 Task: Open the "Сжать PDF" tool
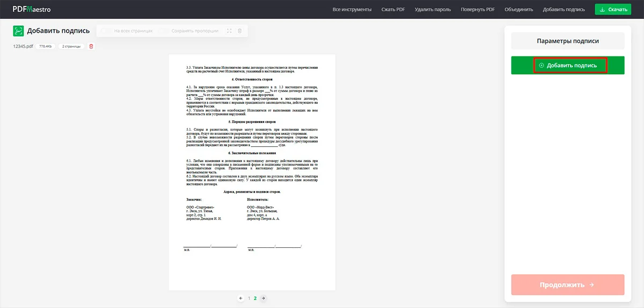pos(393,10)
